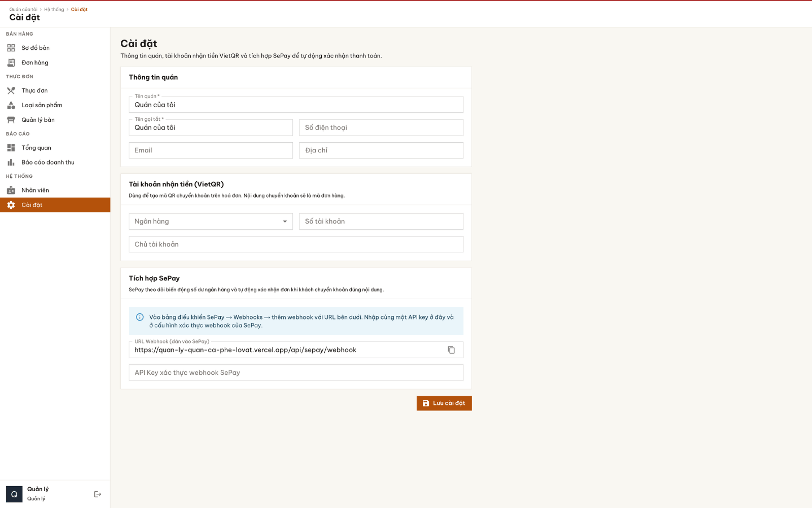This screenshot has height=508, width=812.
Task: Click the Quản lý user name
Action: 38,489
